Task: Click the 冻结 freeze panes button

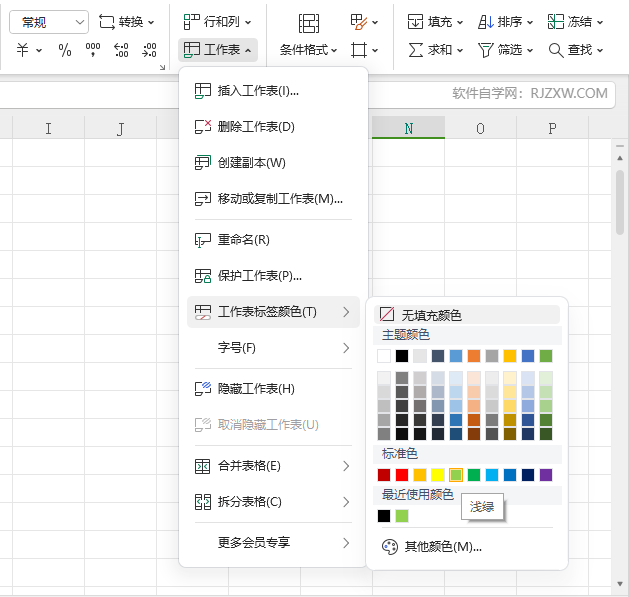Action: click(x=576, y=22)
